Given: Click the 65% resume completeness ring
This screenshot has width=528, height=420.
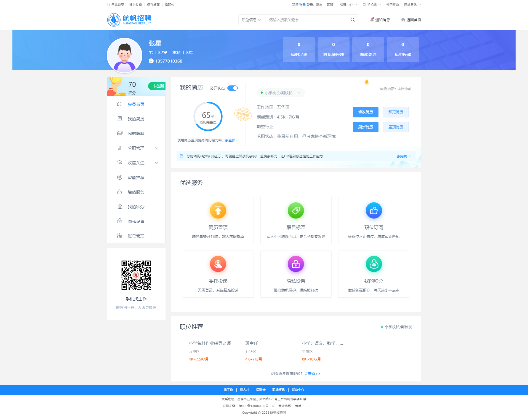Looking at the screenshot, I should pyautogui.click(x=208, y=117).
